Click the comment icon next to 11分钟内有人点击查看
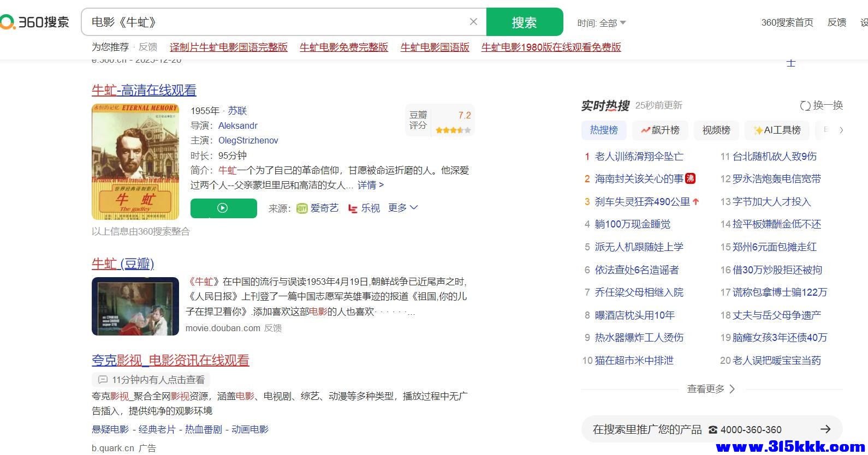The width and height of the screenshot is (868, 455). [103, 380]
